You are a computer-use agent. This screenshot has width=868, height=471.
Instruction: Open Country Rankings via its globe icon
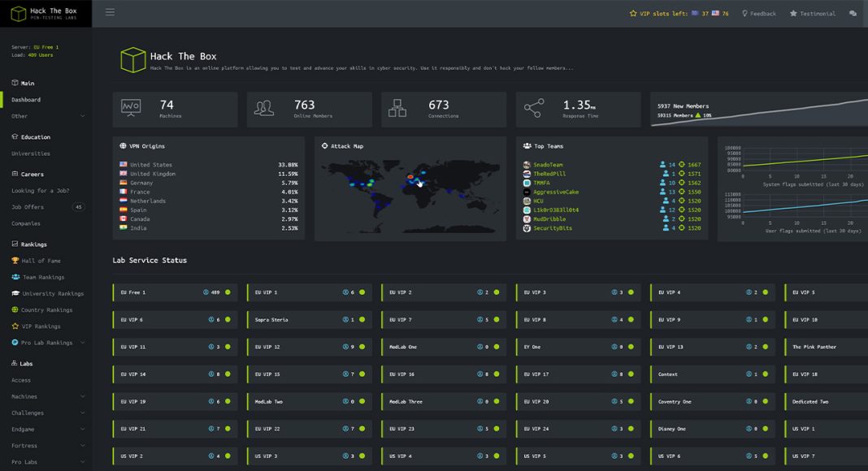[x=15, y=309]
